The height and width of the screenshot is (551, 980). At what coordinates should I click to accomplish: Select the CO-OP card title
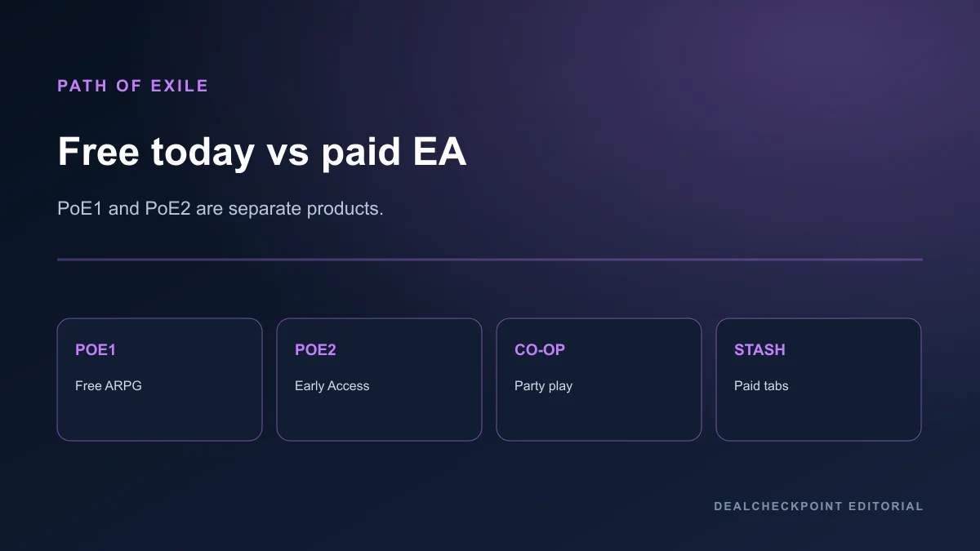pos(540,349)
